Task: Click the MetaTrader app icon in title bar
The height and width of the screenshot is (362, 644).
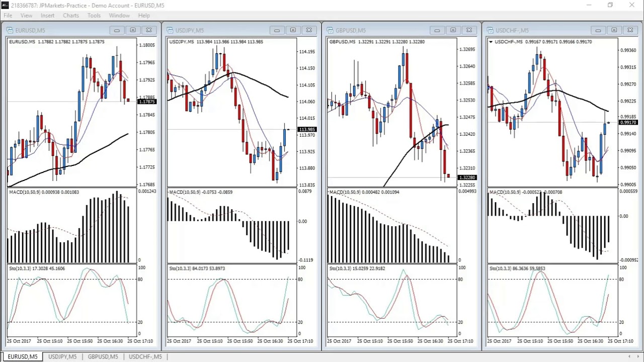Action: 5,5
